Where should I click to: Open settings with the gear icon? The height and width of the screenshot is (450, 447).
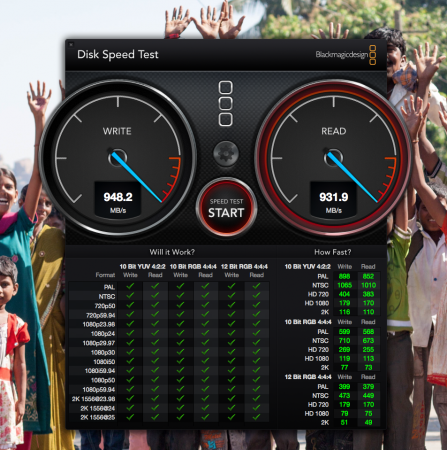[226, 154]
